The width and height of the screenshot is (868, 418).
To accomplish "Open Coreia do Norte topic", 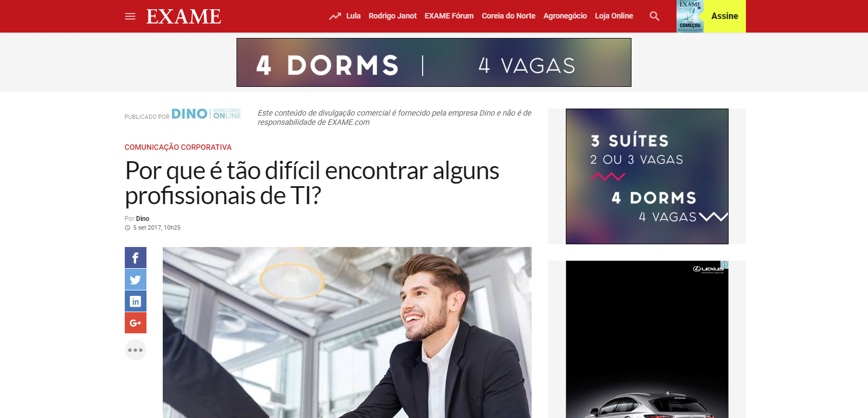I will coord(508,16).
